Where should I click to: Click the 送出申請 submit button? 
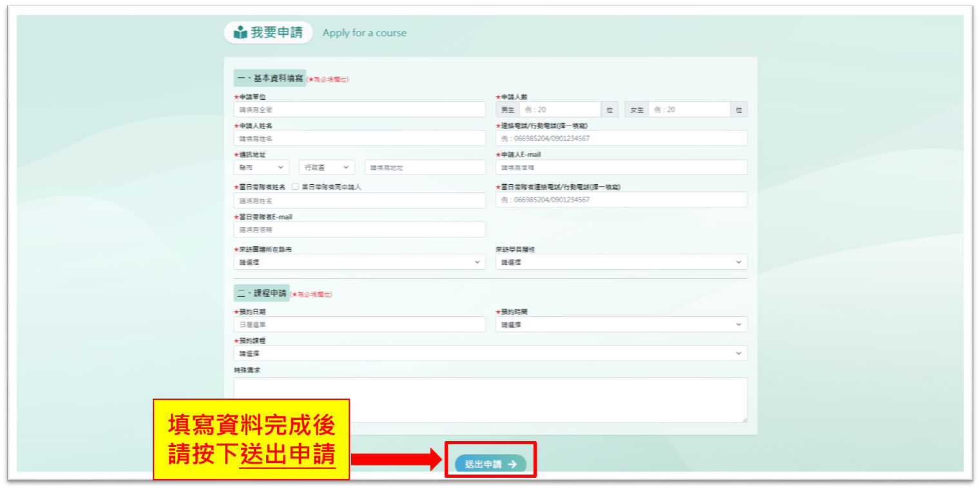pos(490,464)
